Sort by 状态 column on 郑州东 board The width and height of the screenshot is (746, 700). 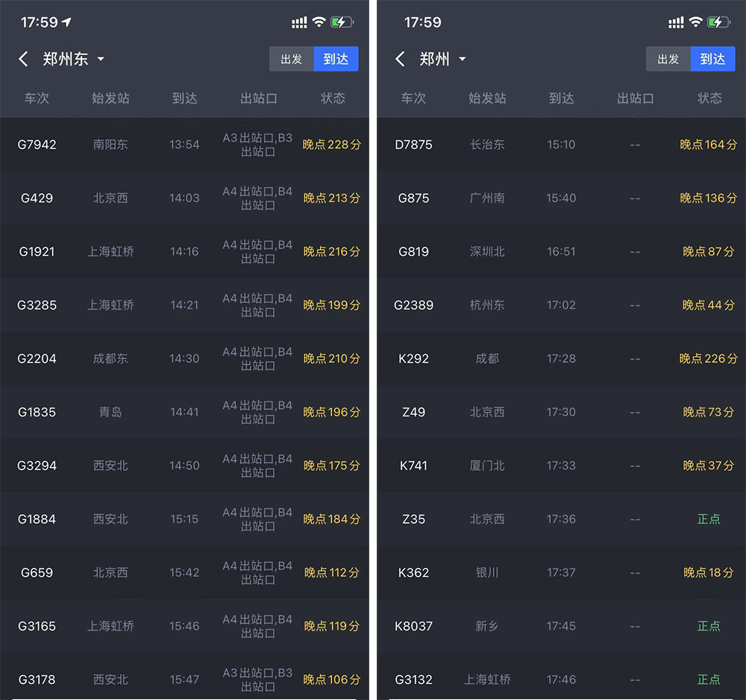click(333, 99)
